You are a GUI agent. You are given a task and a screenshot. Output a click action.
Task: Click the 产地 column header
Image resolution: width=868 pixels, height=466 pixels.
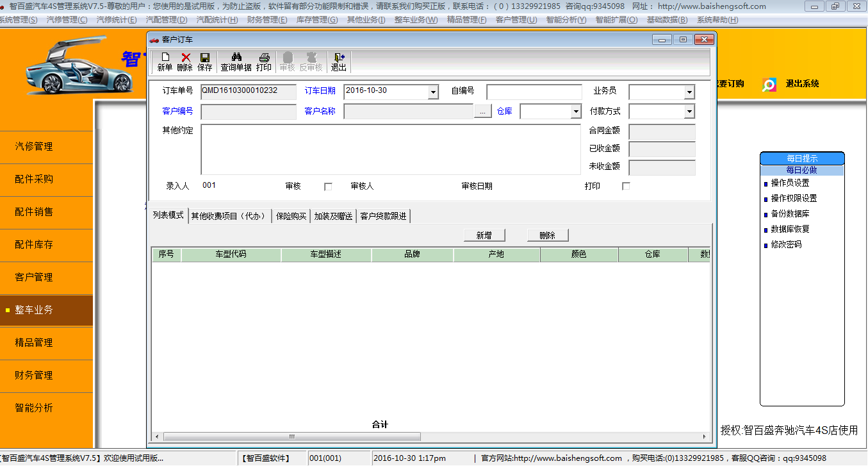point(496,254)
